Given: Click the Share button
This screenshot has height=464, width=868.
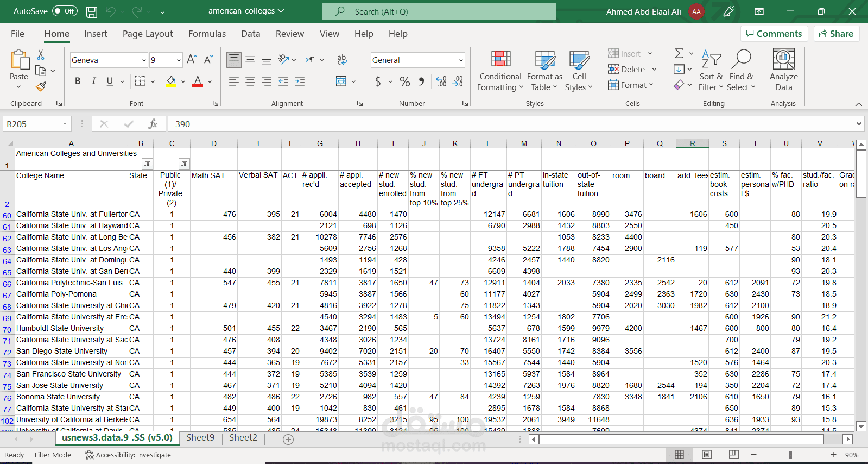Looking at the screenshot, I should coord(836,34).
